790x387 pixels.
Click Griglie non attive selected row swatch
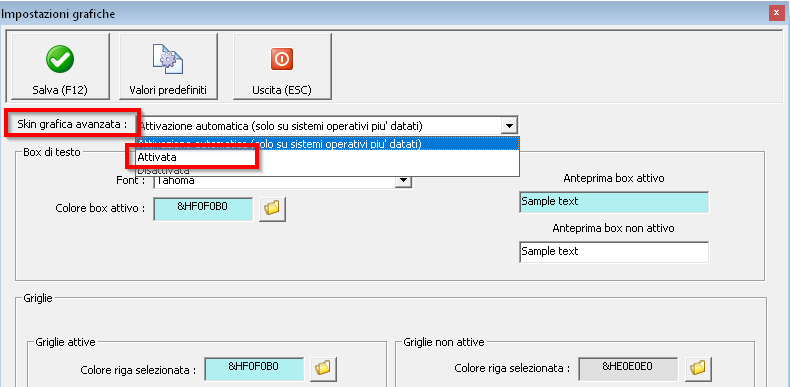click(x=628, y=369)
